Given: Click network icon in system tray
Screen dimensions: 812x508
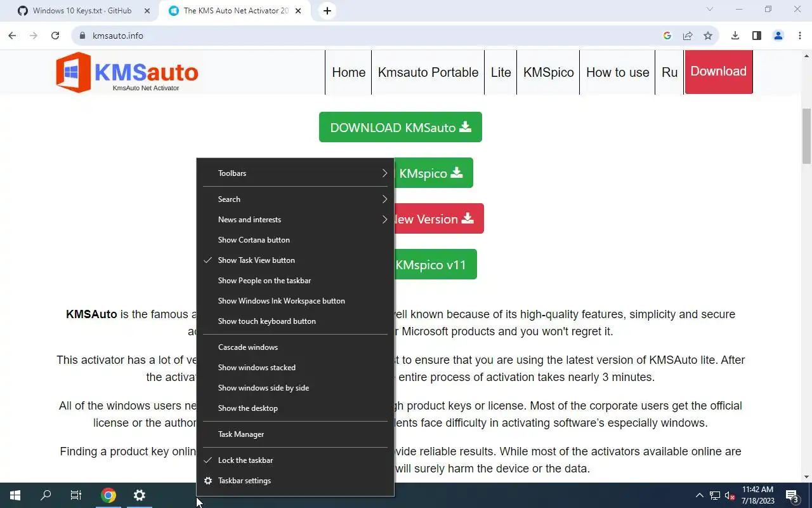Looking at the screenshot, I should pos(715,495).
